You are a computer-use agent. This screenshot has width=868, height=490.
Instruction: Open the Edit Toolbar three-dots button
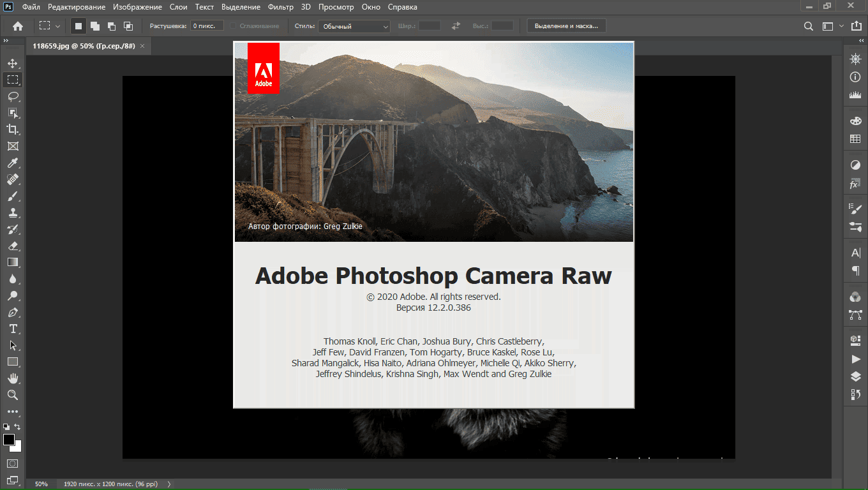12,412
